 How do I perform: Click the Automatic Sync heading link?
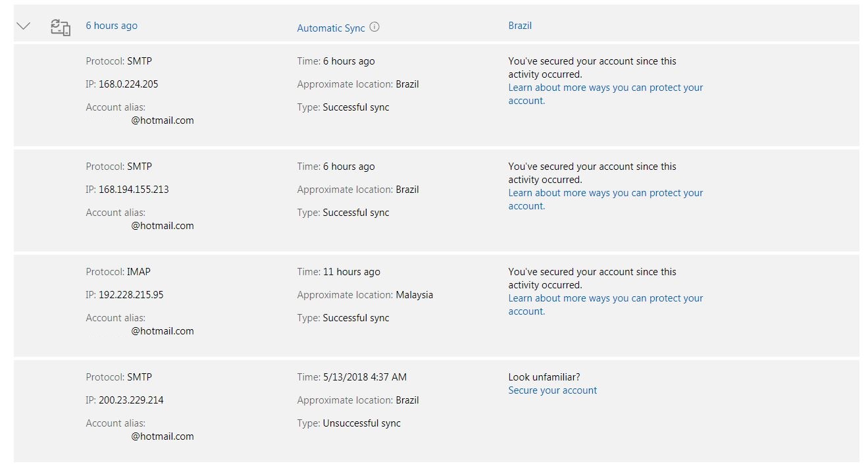pyautogui.click(x=331, y=28)
